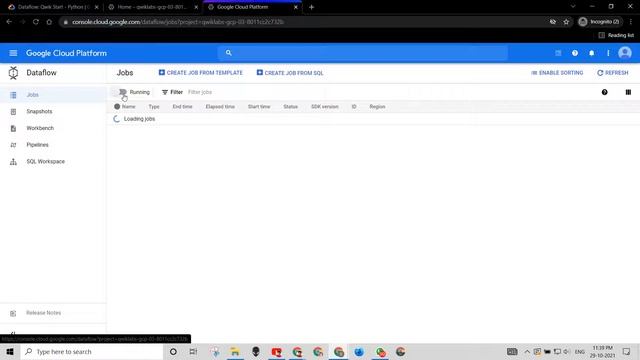Click the End time column header
Image resolution: width=640 pixels, height=360 pixels.
[x=182, y=107]
